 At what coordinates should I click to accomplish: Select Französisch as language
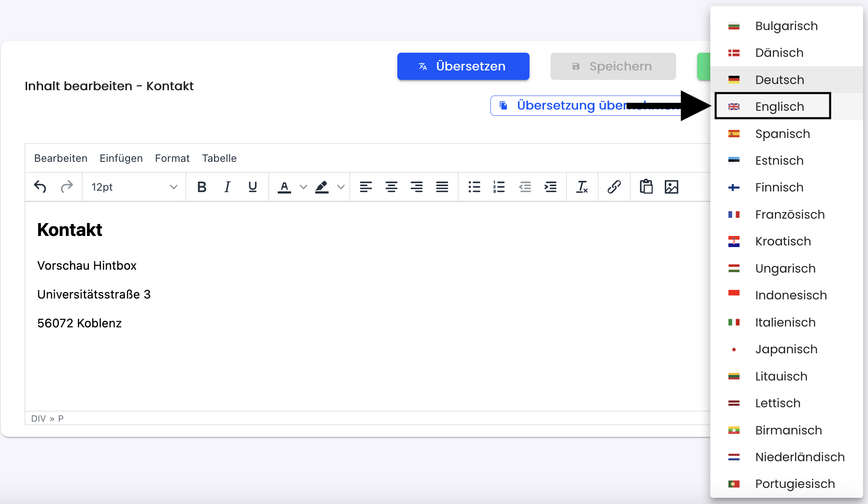pyautogui.click(x=786, y=215)
